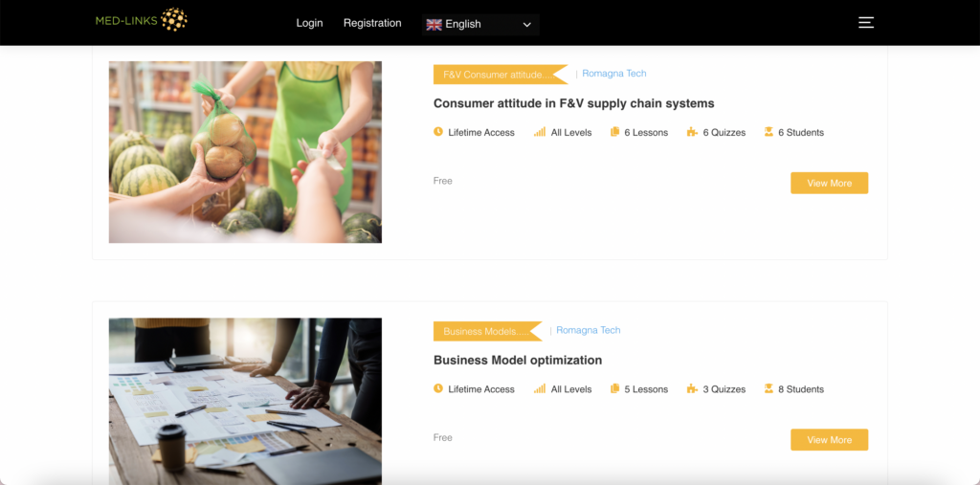The image size is (980, 485).
Task: Select the Business Models category tag
Action: (x=483, y=331)
